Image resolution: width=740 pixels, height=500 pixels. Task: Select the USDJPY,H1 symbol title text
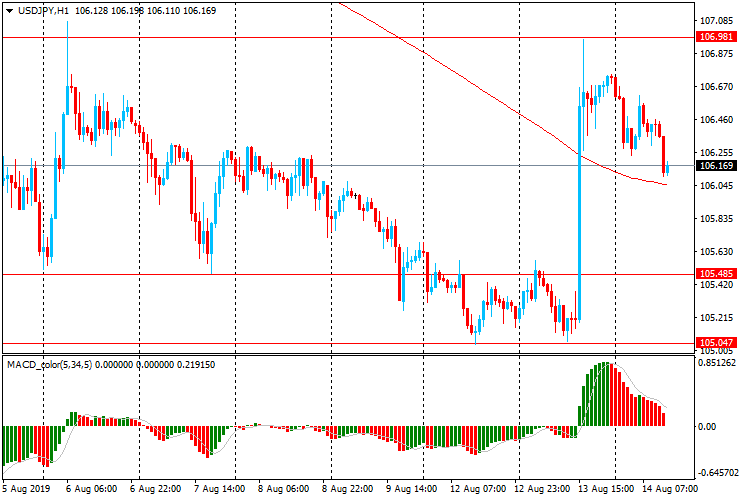click(43, 11)
